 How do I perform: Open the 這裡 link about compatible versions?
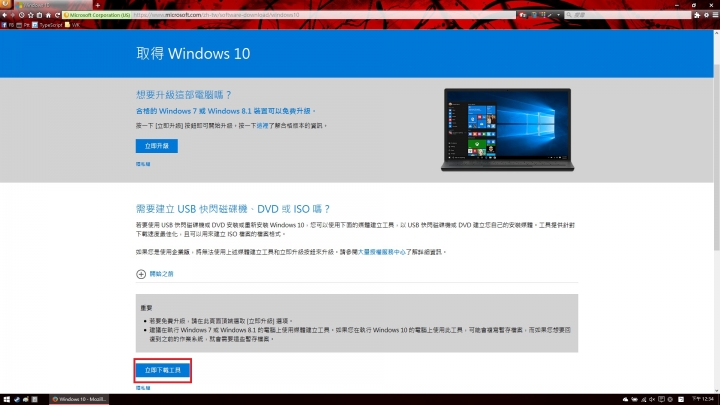click(262, 125)
